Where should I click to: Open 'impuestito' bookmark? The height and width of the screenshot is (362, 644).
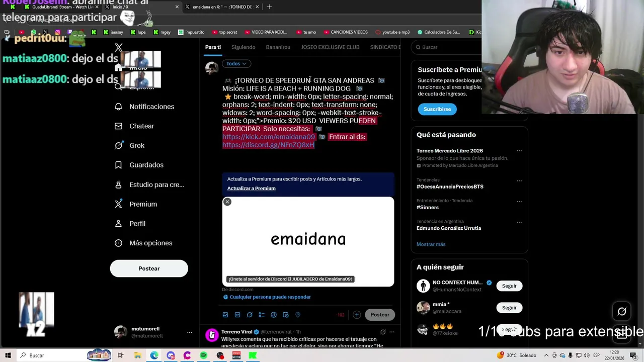192,32
